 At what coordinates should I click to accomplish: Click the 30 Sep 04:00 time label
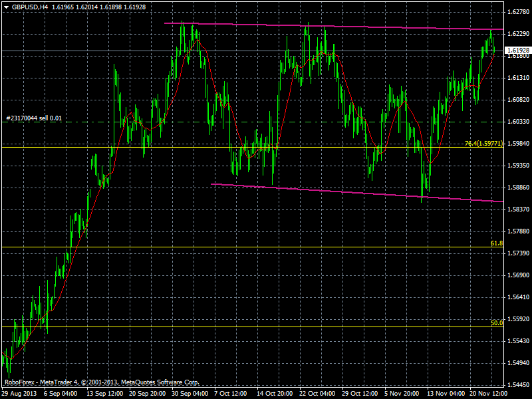pyautogui.click(x=190, y=394)
